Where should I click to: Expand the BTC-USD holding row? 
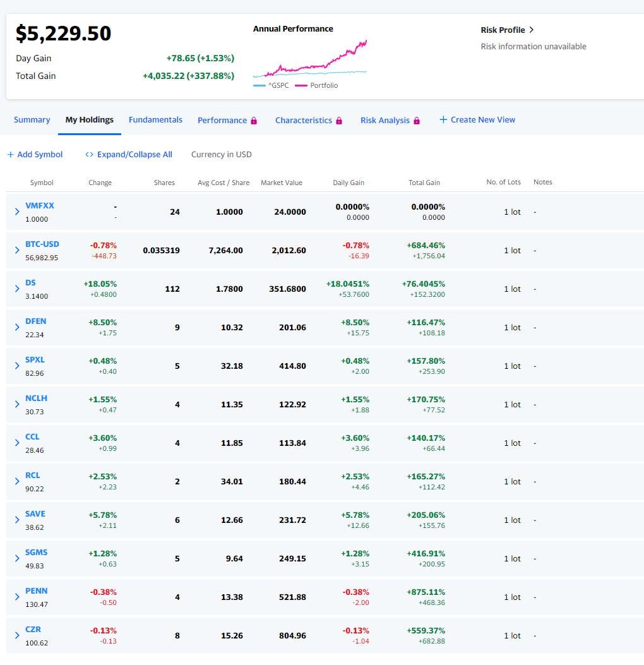pyautogui.click(x=17, y=250)
